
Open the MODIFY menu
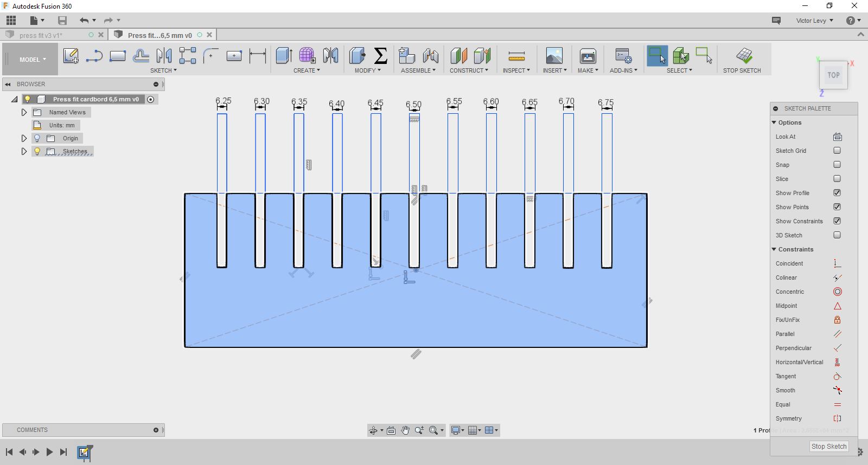click(x=367, y=70)
